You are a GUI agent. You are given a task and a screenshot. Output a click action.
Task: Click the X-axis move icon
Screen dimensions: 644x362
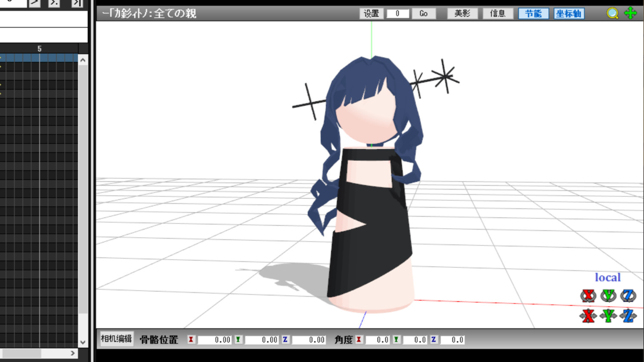pos(588,316)
